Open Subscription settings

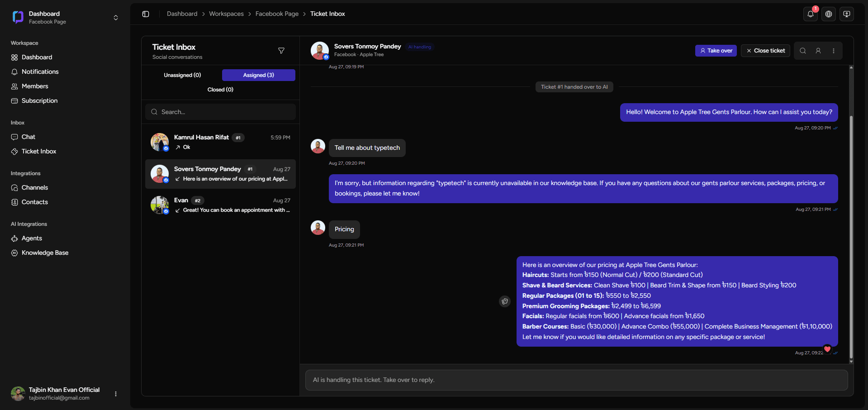[x=39, y=101]
